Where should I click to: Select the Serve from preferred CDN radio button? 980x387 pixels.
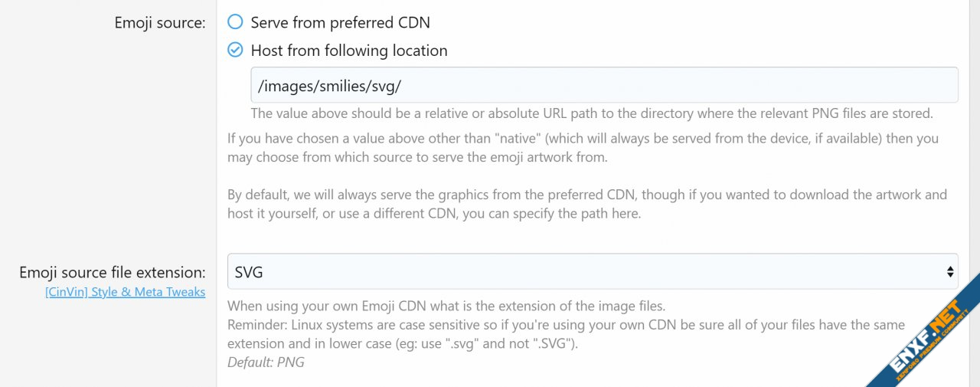tap(235, 22)
